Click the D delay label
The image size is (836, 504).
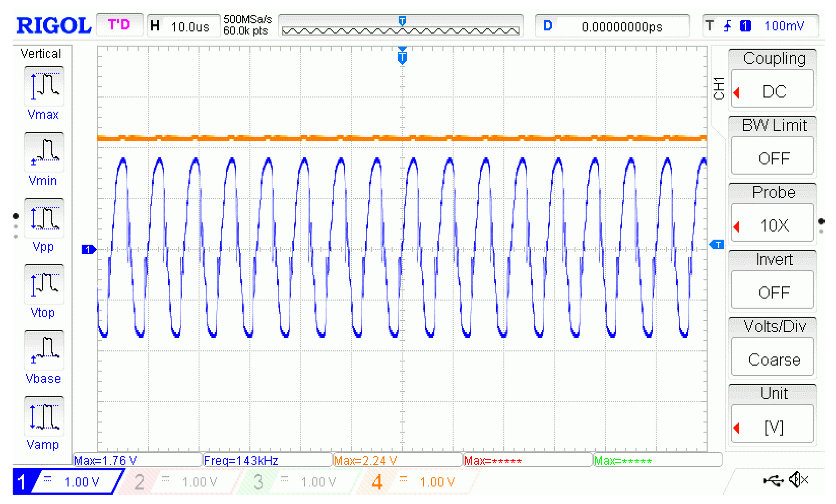(548, 26)
